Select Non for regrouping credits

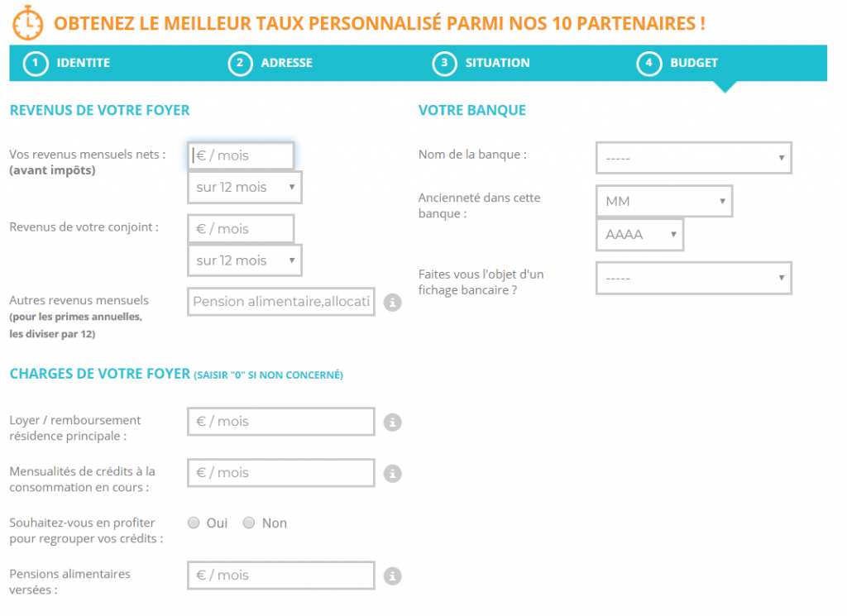pos(249,523)
